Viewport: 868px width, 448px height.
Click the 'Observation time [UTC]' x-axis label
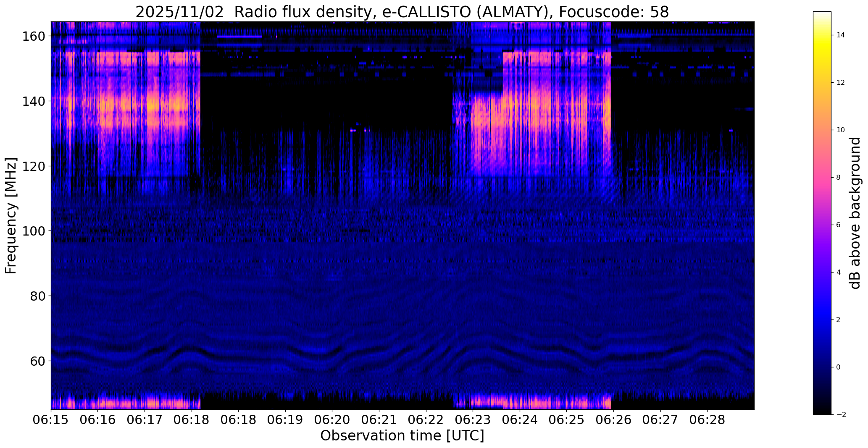[x=402, y=436]
